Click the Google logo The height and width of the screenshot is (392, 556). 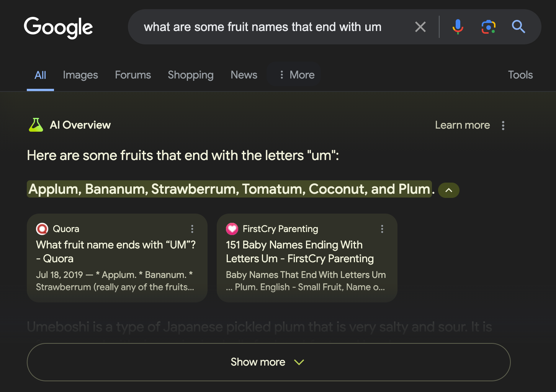(x=58, y=27)
